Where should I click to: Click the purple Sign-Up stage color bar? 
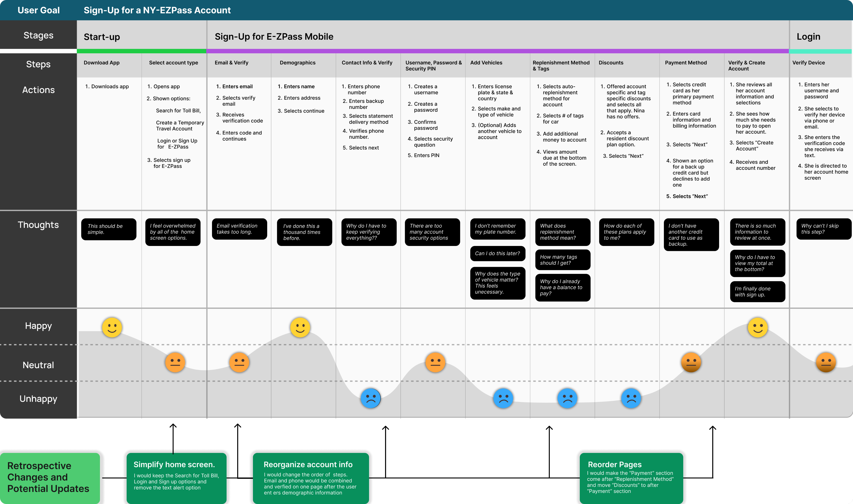click(x=498, y=51)
